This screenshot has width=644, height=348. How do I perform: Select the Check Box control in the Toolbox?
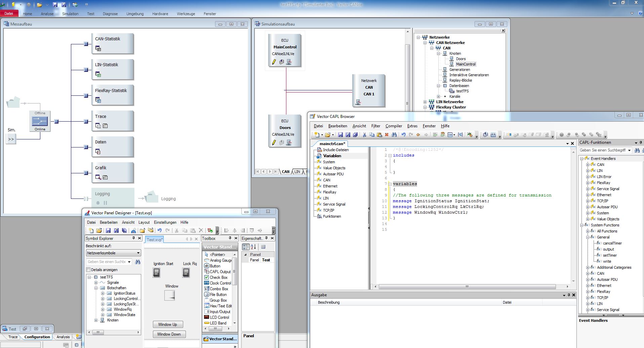(217, 277)
